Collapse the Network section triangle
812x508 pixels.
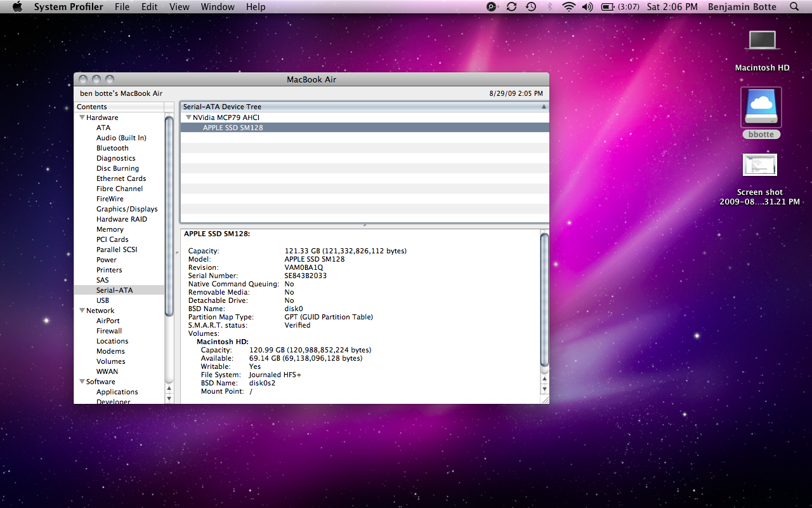(x=82, y=311)
